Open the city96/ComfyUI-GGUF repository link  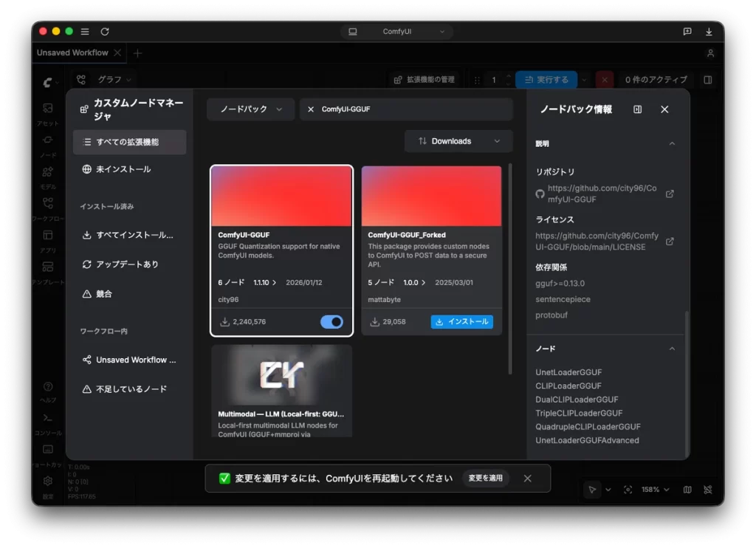coord(602,193)
